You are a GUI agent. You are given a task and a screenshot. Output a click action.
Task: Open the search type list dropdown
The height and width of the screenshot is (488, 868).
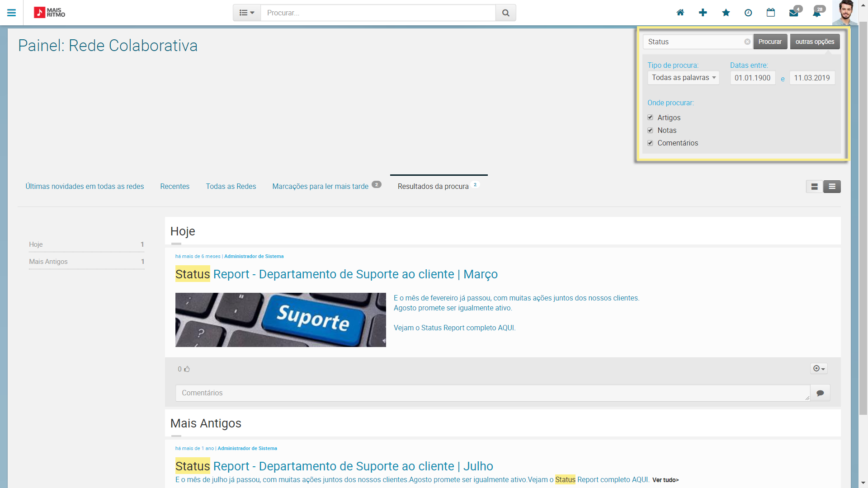(x=247, y=13)
